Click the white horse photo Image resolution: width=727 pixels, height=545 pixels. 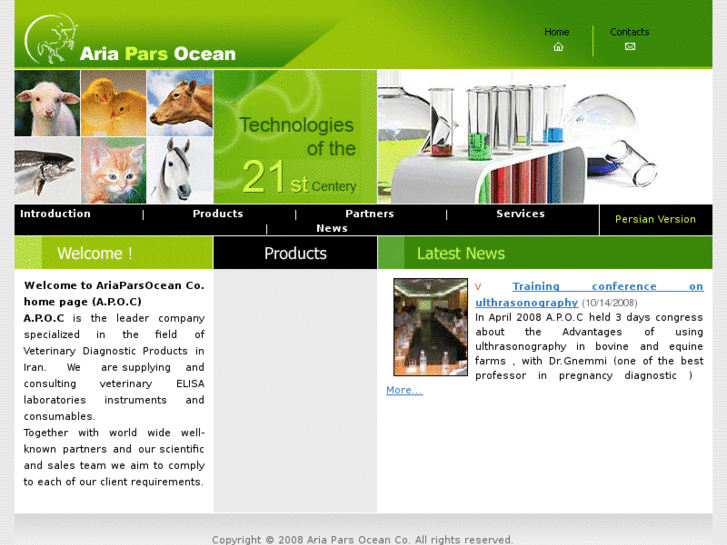point(180,170)
